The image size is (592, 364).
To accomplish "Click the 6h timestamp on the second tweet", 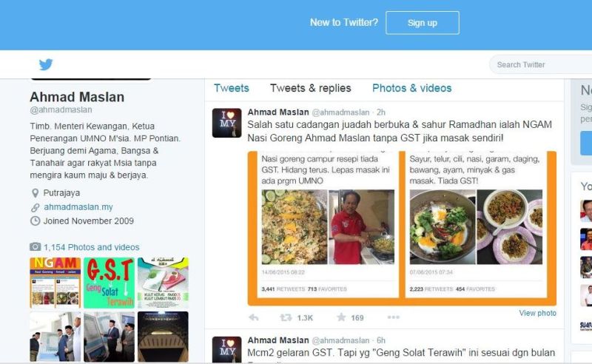I will [381, 340].
